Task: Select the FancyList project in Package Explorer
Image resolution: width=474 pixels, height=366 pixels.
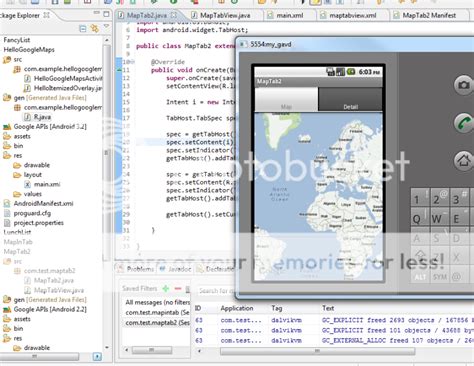Action: (17, 40)
